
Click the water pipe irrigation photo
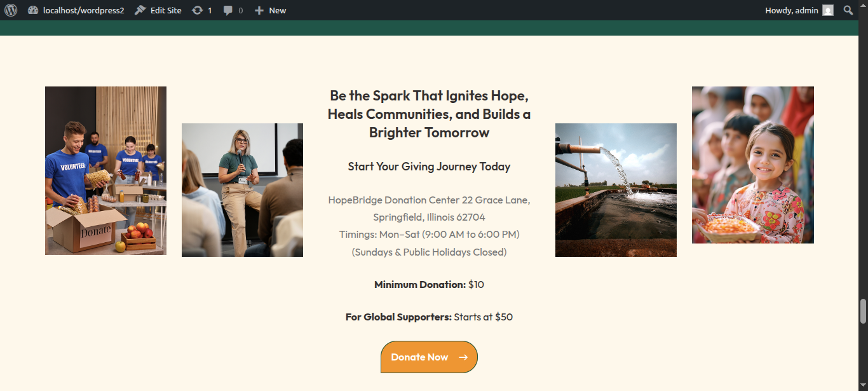pyautogui.click(x=616, y=190)
